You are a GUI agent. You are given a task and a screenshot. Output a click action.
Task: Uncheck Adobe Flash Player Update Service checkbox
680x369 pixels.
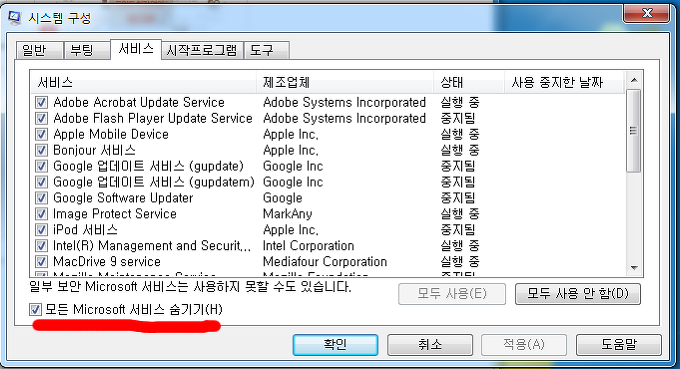point(41,118)
